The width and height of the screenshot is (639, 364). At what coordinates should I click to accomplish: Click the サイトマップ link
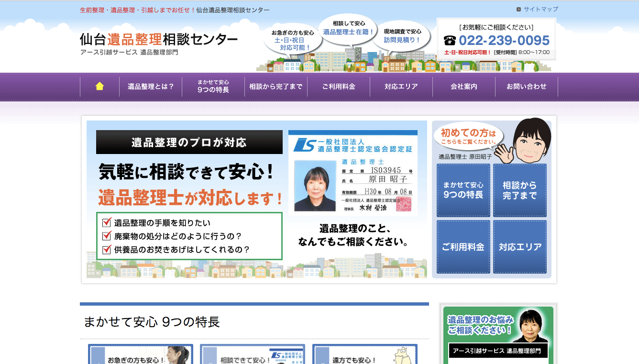point(540,9)
